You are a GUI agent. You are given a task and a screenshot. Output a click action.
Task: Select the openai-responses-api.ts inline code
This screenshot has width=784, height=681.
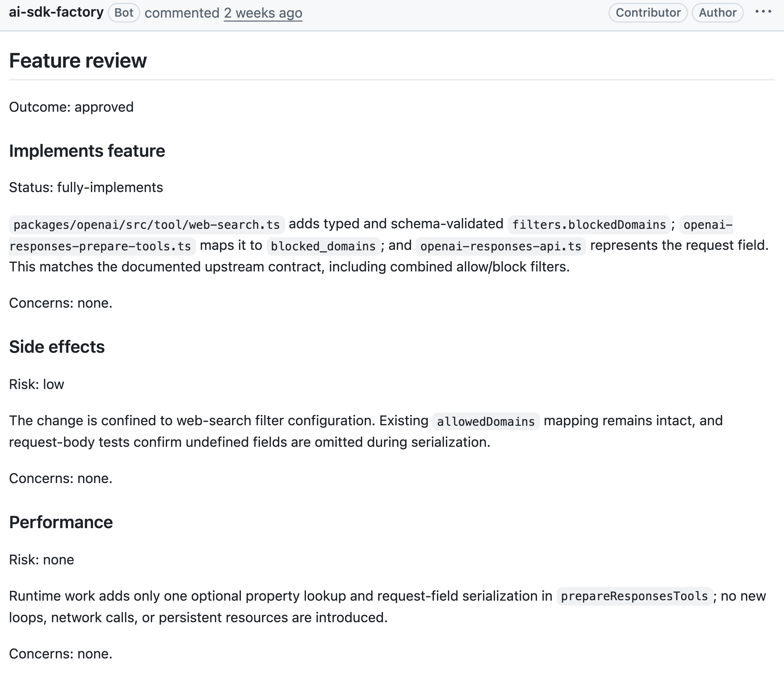coord(501,246)
